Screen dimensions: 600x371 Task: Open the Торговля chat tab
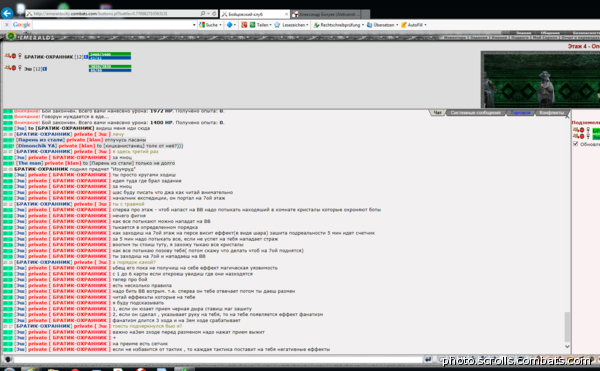520,113
